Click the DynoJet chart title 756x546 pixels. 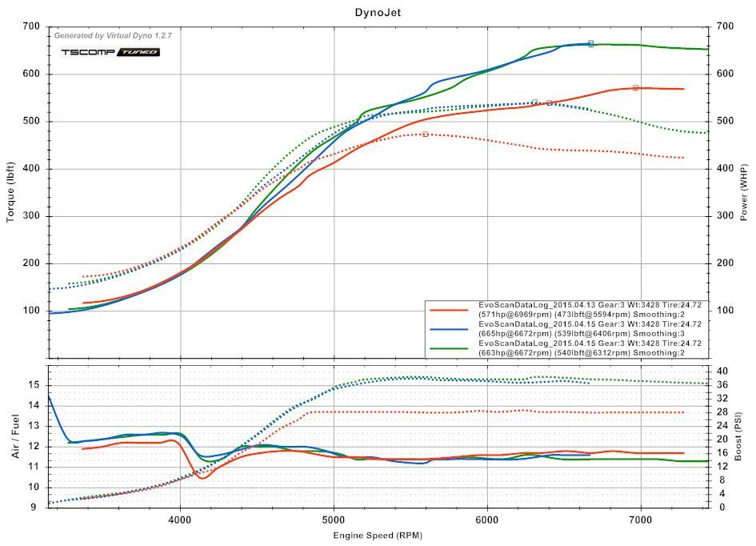[378, 13]
